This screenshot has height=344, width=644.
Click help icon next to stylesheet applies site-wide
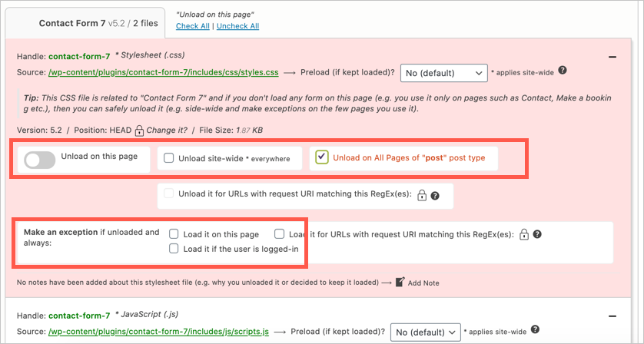563,71
